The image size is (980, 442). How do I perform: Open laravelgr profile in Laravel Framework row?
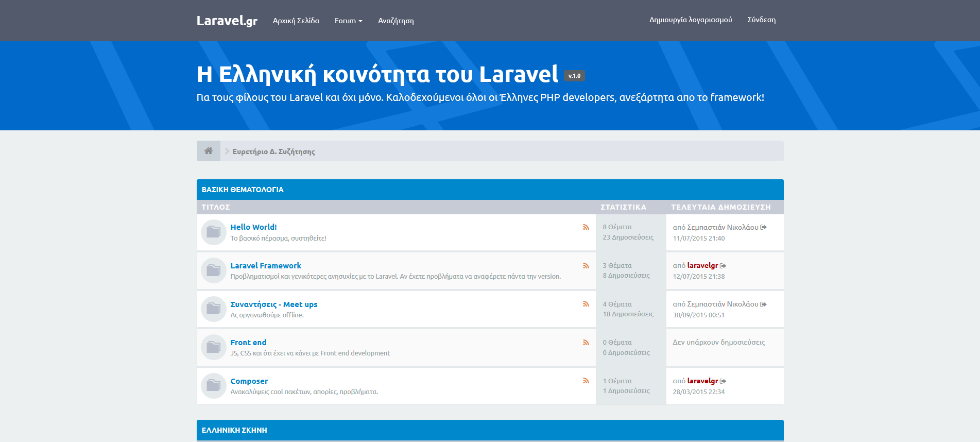click(702, 266)
